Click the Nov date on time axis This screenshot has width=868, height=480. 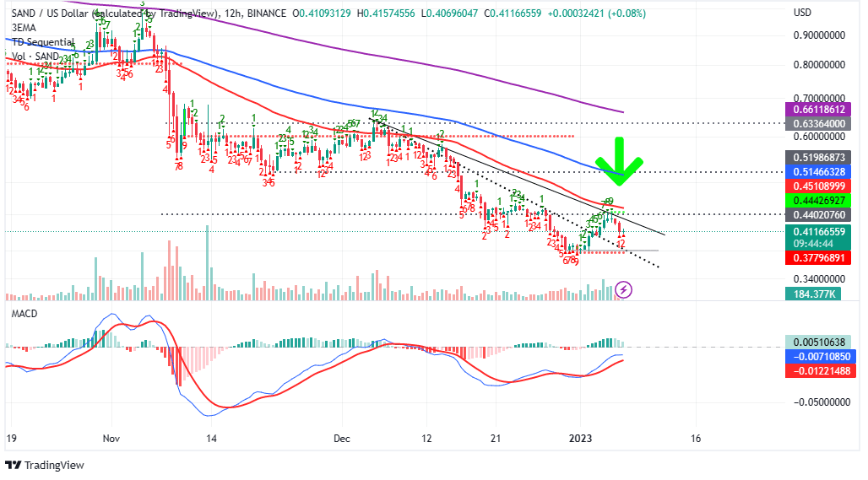(x=111, y=439)
